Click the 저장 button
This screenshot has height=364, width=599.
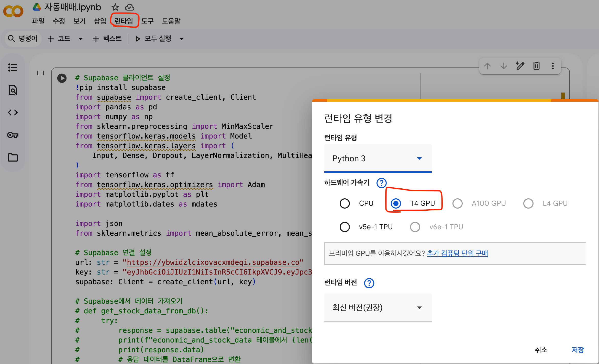pyautogui.click(x=578, y=350)
